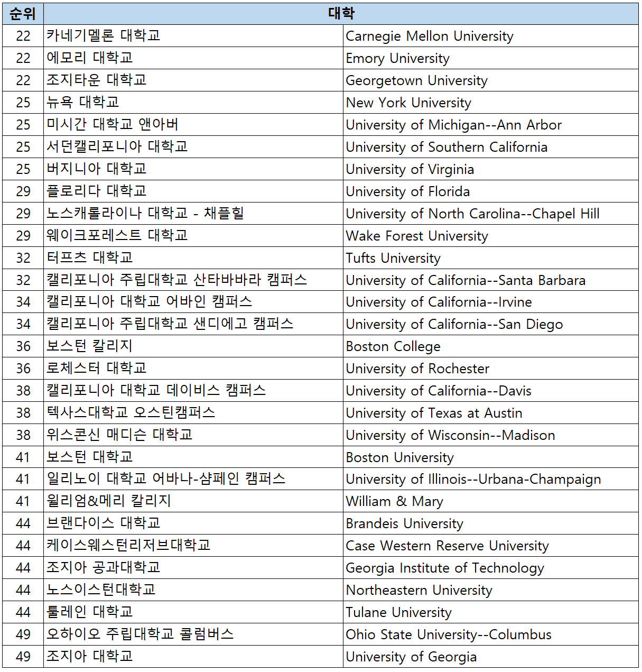Select the cell University of Florida

pos(491,191)
